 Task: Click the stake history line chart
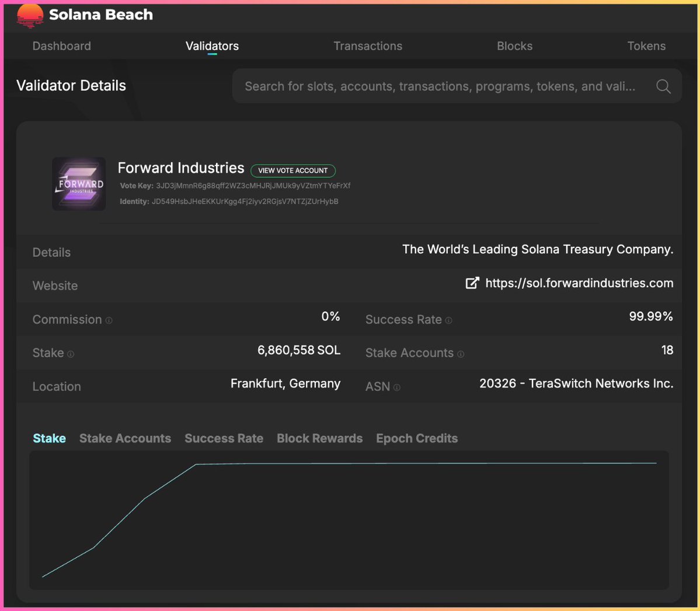click(x=349, y=520)
